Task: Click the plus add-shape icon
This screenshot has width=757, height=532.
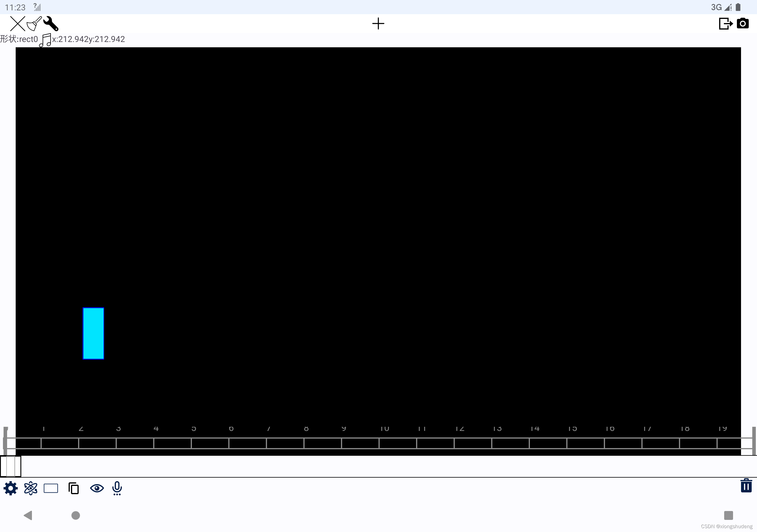Action: (x=378, y=24)
